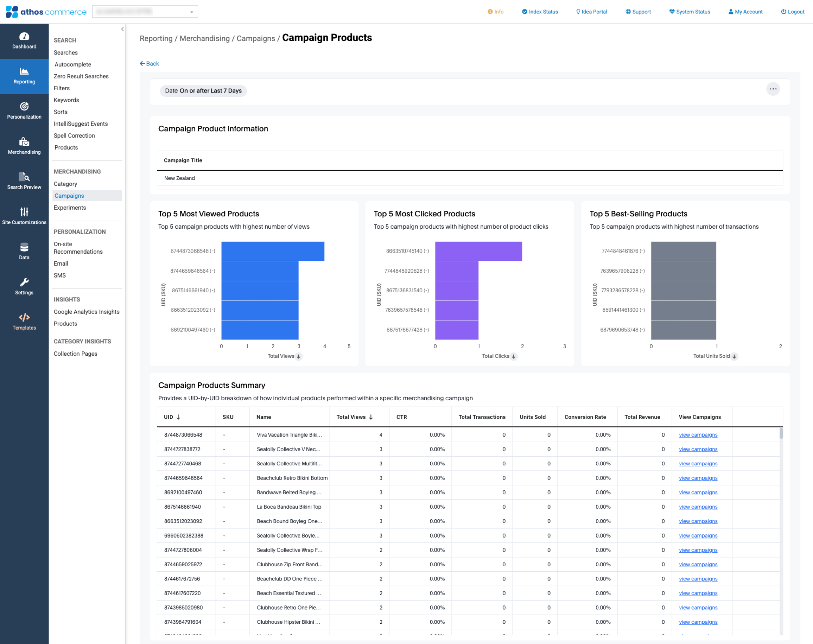The height and width of the screenshot is (644, 813).
Task: Open the site selector dropdown
Action: point(145,12)
